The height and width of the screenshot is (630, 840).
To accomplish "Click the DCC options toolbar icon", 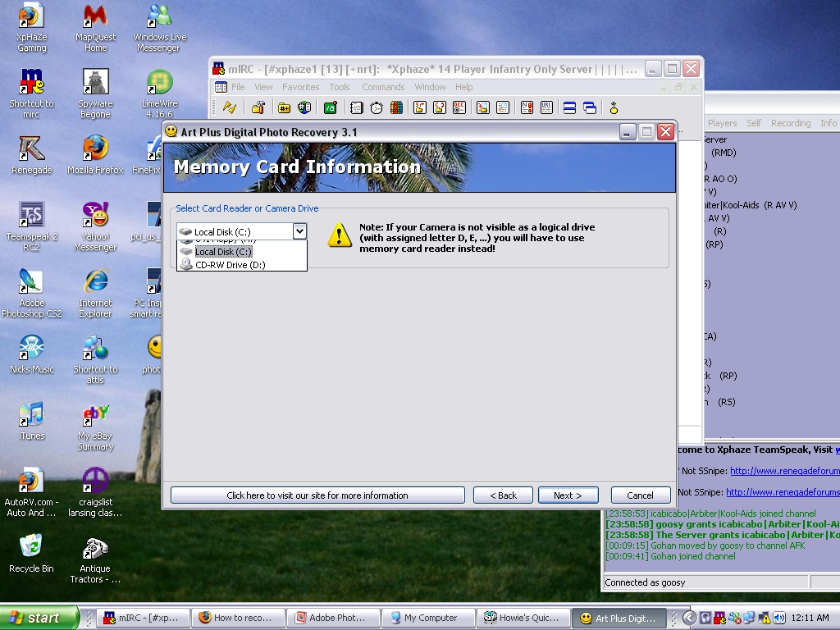I will [x=459, y=107].
